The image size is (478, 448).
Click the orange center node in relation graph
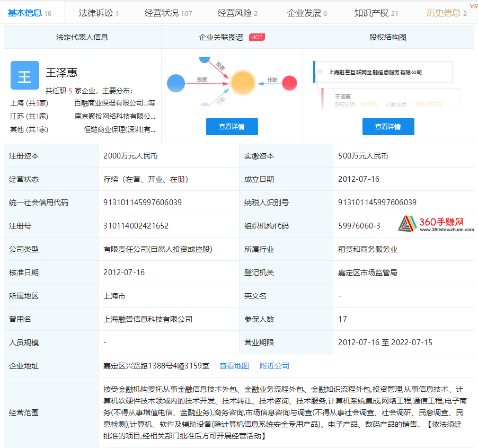(242, 83)
